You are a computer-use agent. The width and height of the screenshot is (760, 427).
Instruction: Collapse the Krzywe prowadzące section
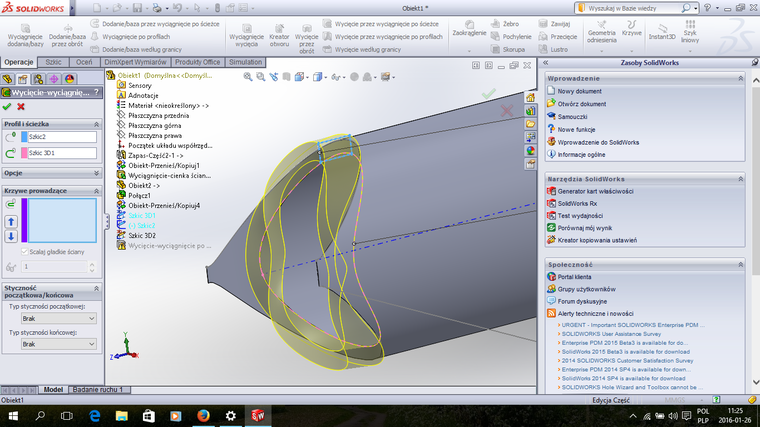click(x=96, y=191)
